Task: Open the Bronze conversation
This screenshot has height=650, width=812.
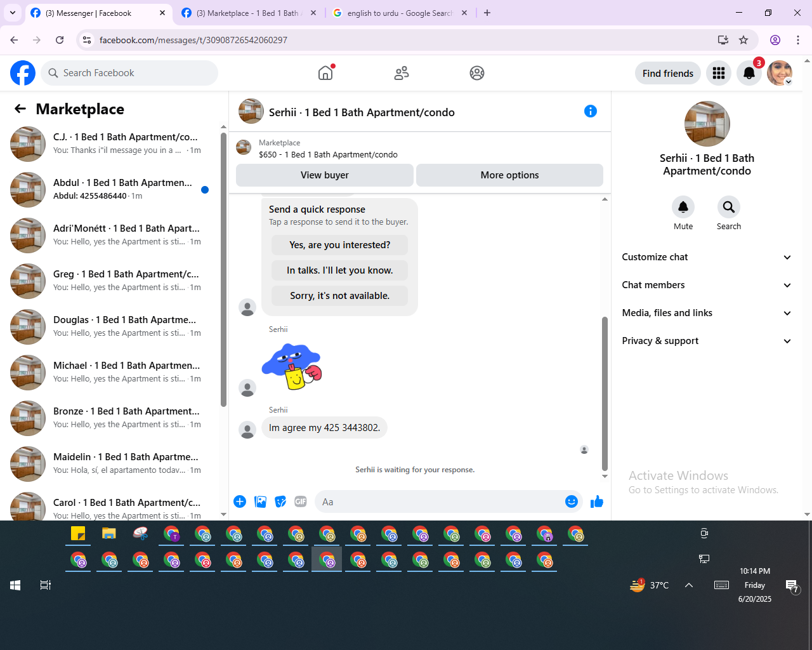Action: tap(111, 418)
